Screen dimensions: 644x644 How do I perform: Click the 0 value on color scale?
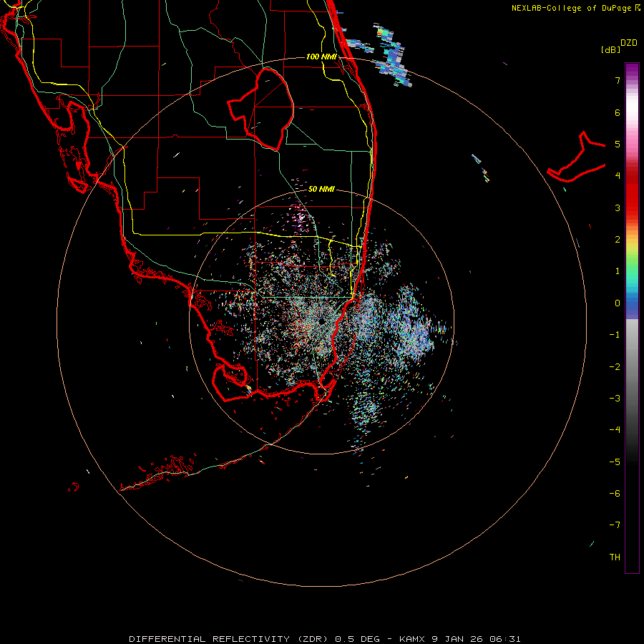coord(618,303)
